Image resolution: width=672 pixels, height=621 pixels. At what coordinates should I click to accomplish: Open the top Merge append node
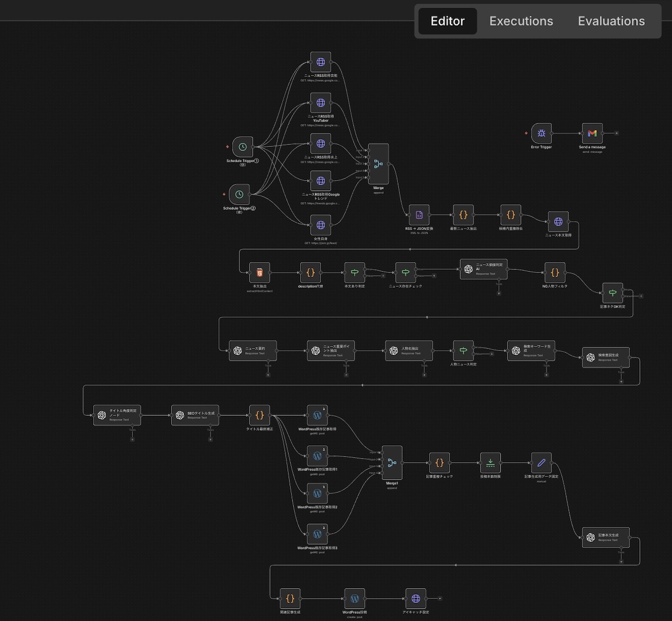tap(379, 164)
